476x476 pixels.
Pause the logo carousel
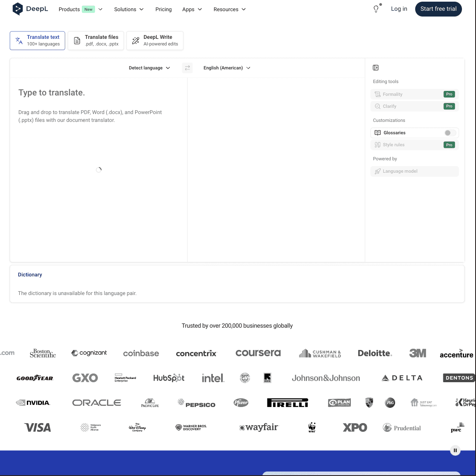[455, 450]
